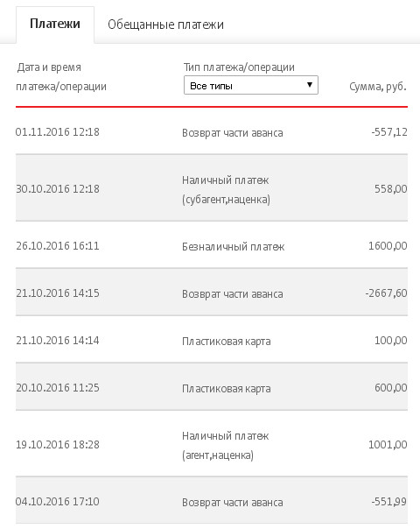Viewport: 420px width, 529px height.
Task: Click the -557,12 amount value
Action: coord(389,132)
